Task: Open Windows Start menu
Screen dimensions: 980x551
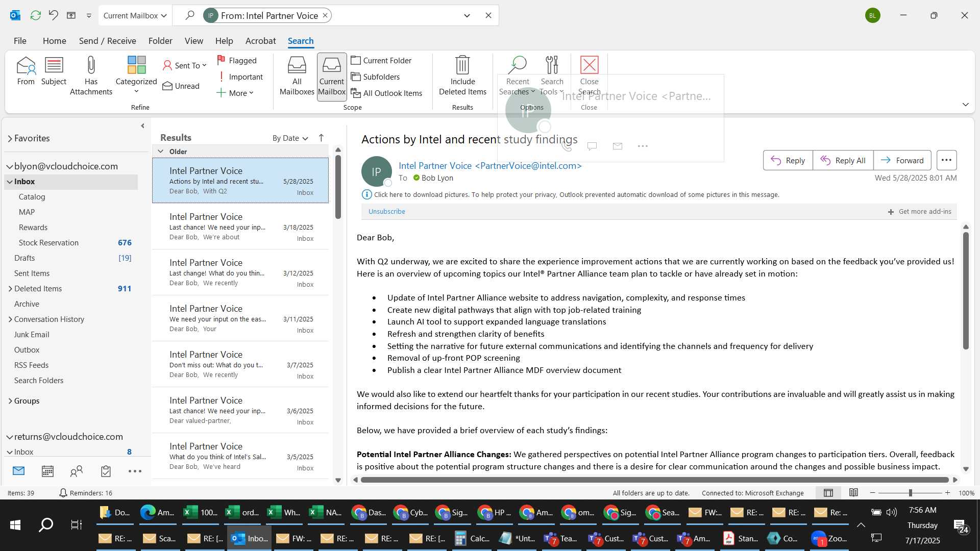Action: 15,524
